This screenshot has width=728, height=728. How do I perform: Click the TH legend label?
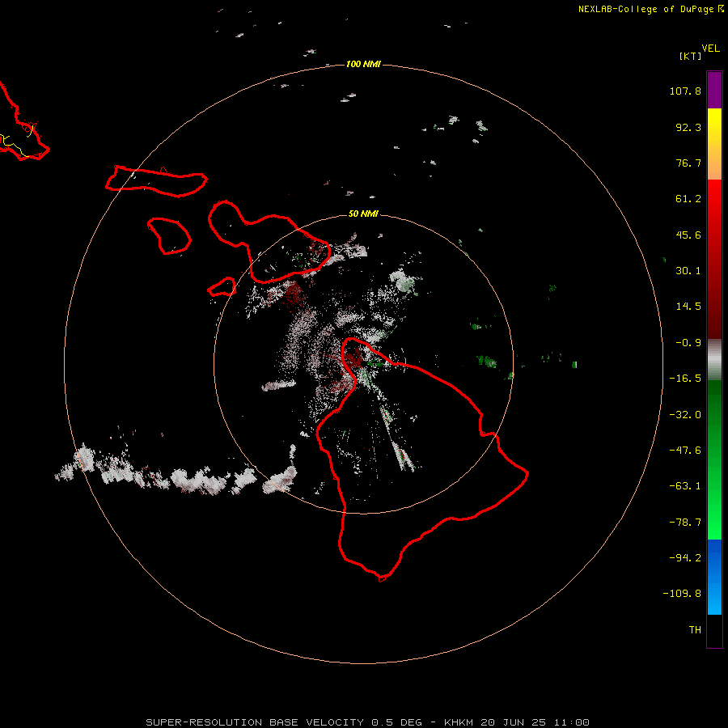coord(695,630)
